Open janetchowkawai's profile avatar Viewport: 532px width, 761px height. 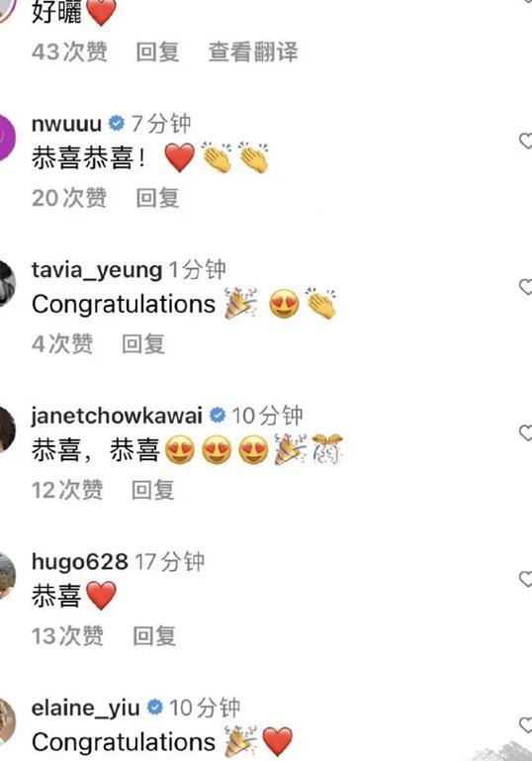7,429
